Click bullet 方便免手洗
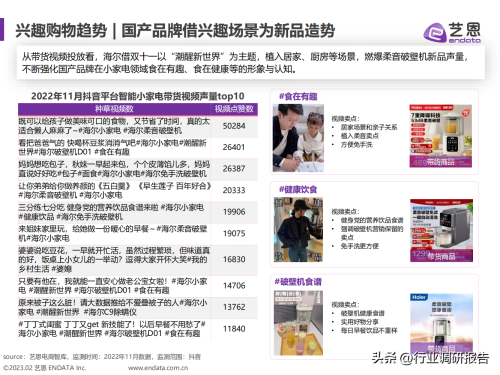The image size is (500, 375). pyautogui.click(x=356, y=145)
